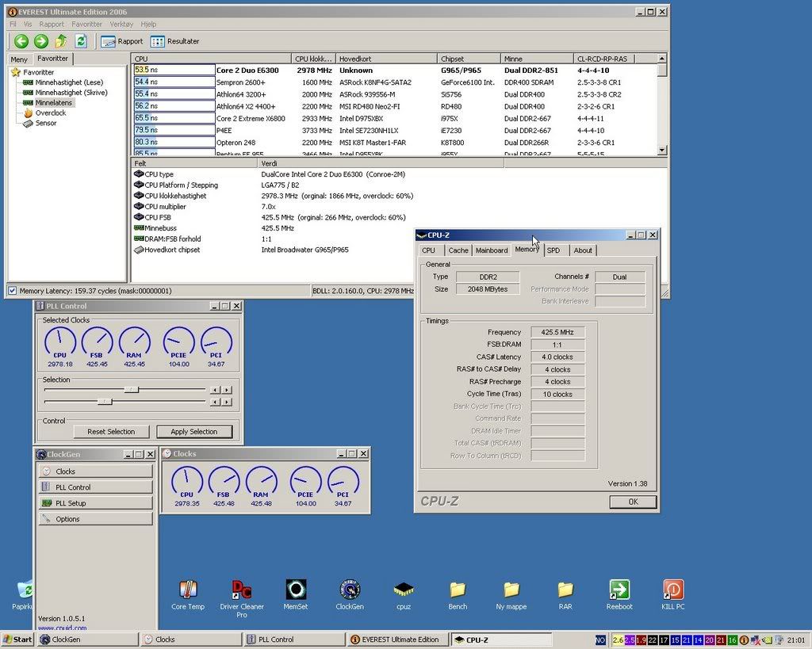Open the cpuz desktop icon

click(x=404, y=594)
